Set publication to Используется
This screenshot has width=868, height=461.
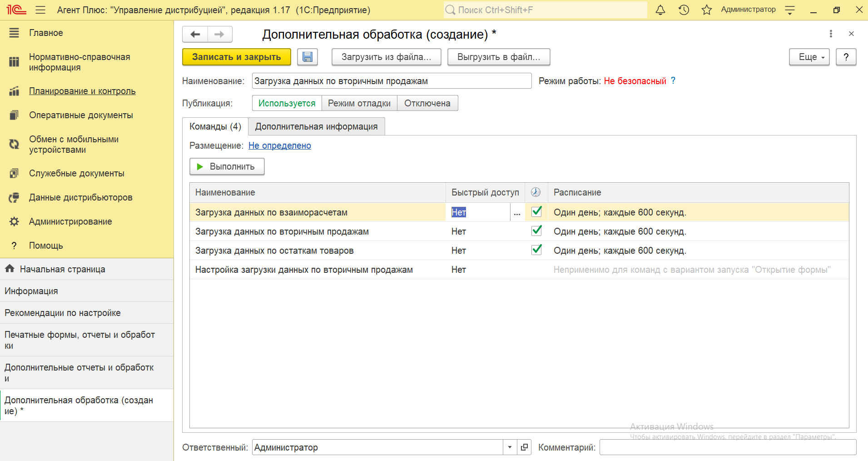[x=287, y=103]
